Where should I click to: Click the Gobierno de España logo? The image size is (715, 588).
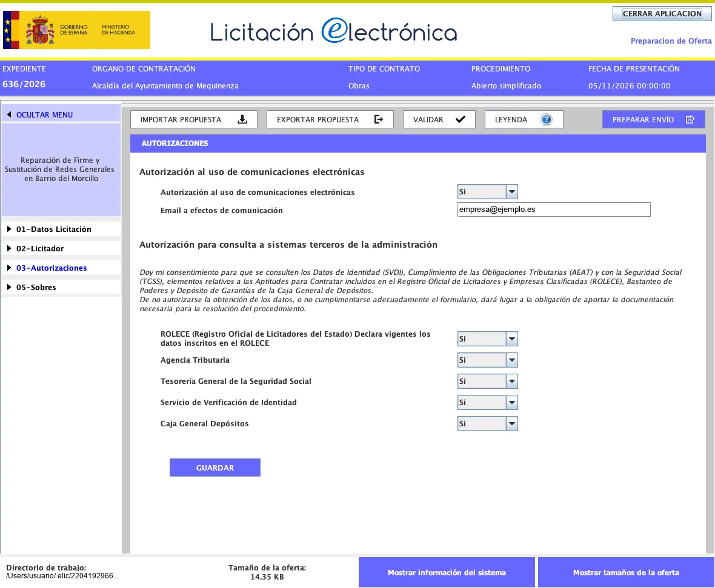click(76, 30)
